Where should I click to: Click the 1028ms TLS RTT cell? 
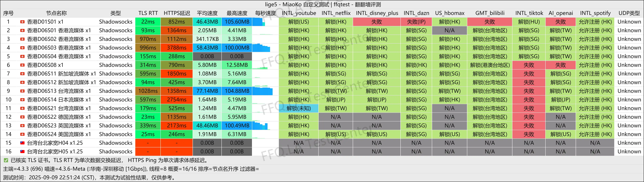click(148, 91)
